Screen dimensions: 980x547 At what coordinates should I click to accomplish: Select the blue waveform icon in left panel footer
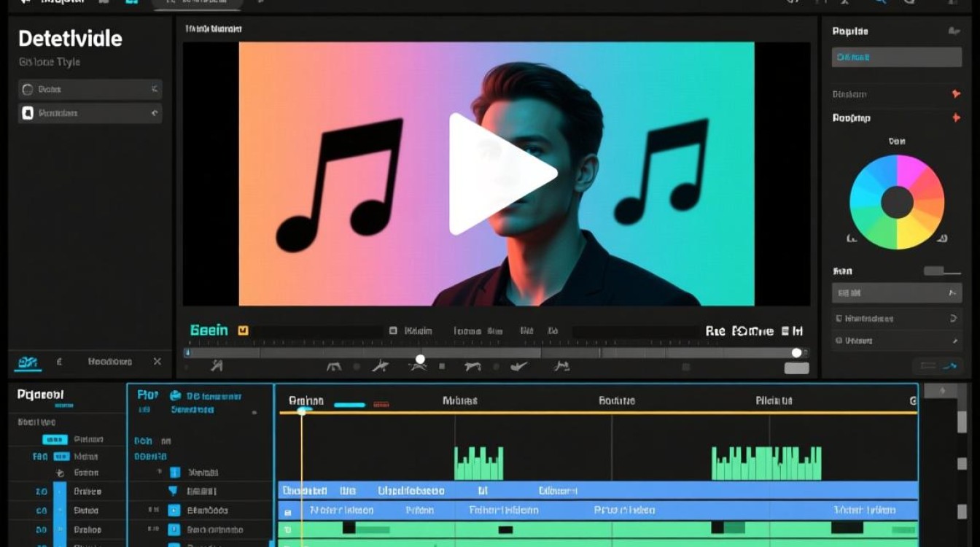tap(28, 362)
